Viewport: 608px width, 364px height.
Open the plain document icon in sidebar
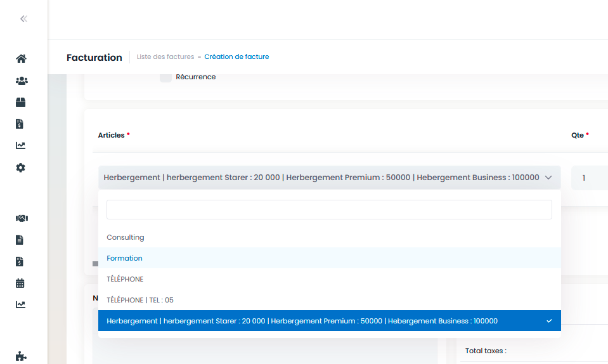click(x=20, y=240)
